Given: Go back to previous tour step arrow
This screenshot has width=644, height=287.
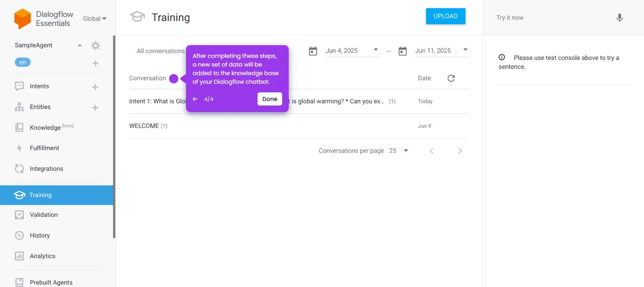Looking at the screenshot, I should coord(195,99).
